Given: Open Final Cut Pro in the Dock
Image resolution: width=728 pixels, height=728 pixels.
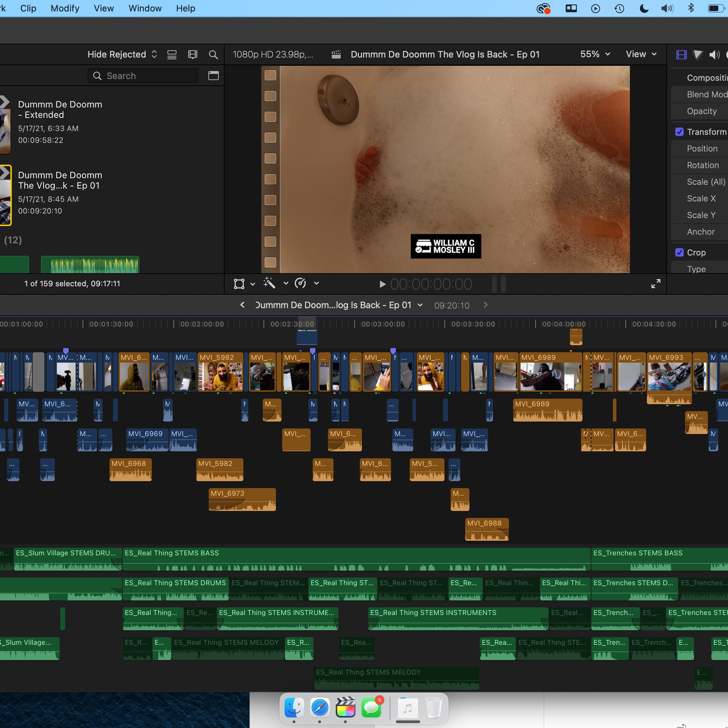Looking at the screenshot, I should coord(345,707).
